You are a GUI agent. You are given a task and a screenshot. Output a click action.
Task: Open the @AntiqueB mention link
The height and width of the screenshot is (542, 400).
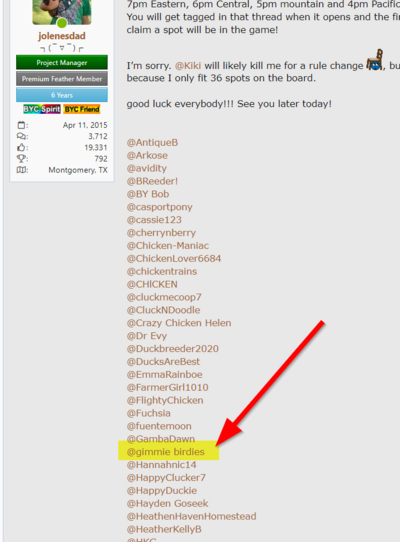(152, 143)
